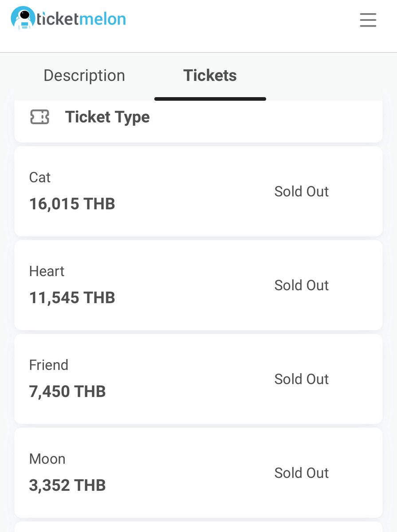Click the 3,352 THB price

[67, 485]
